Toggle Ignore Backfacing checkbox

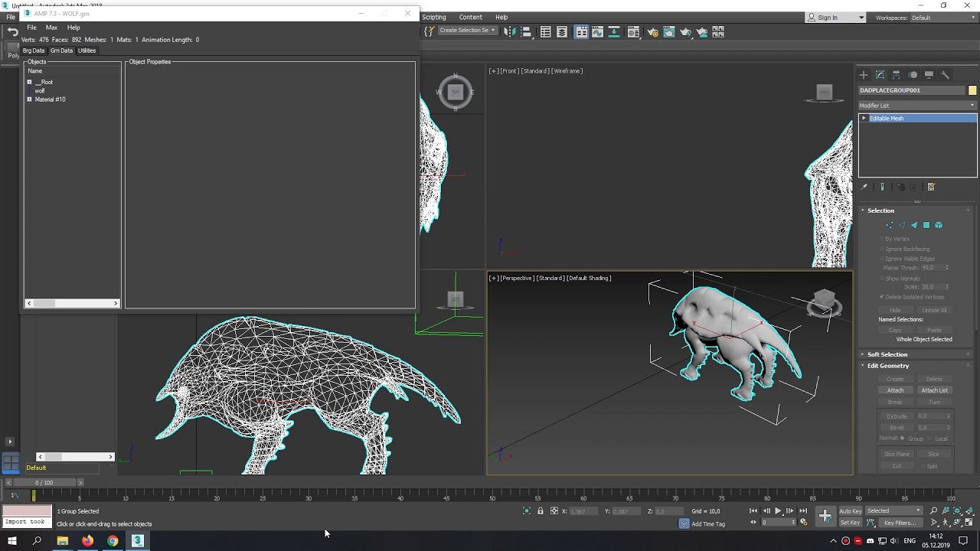tap(882, 249)
